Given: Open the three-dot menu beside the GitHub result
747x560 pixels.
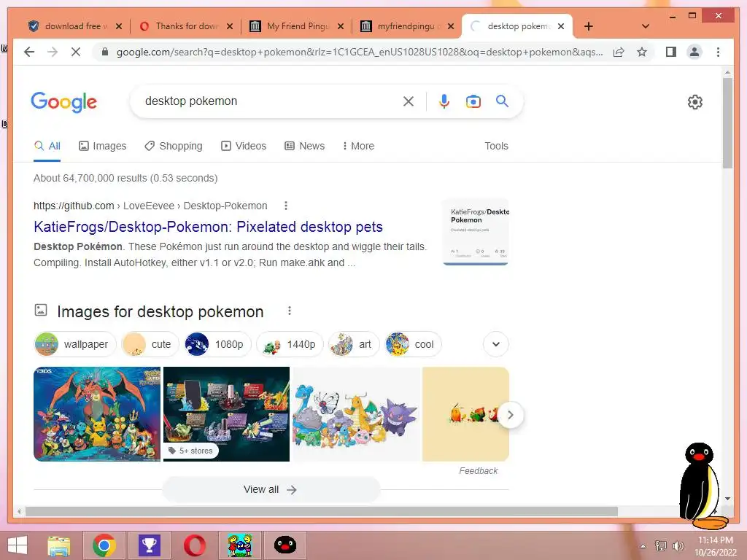Looking at the screenshot, I should (x=286, y=206).
